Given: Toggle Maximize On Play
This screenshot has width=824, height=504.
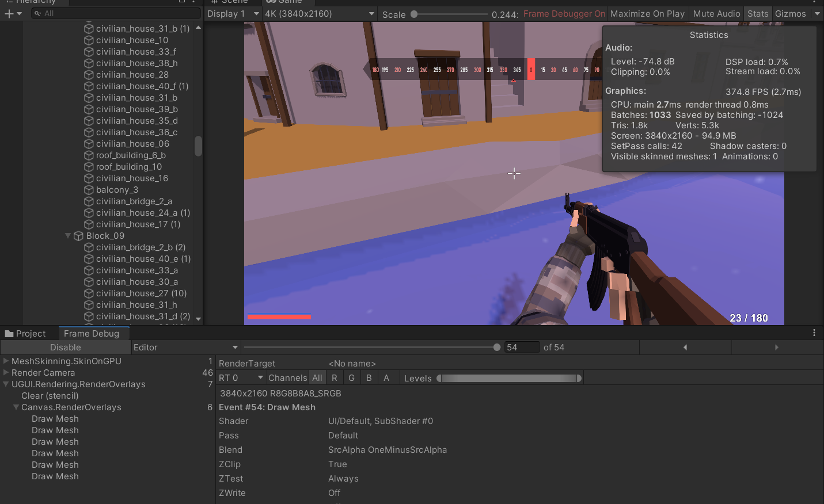Looking at the screenshot, I should [647, 14].
